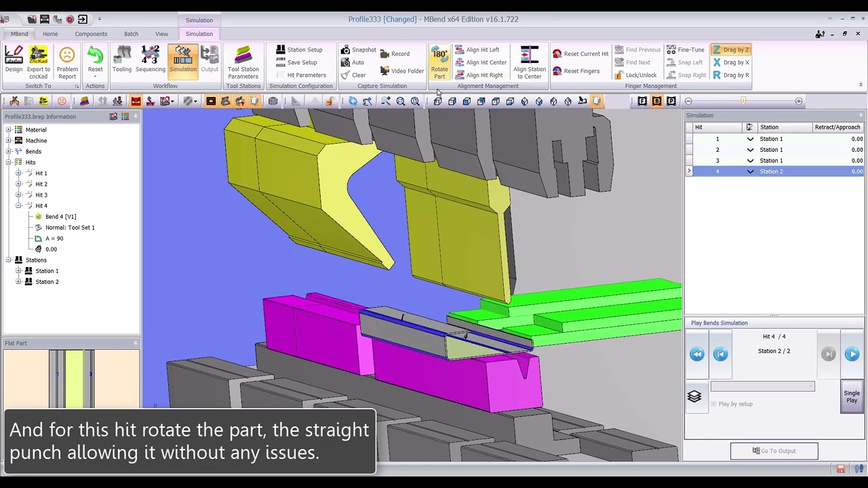Toggle Fine-Tune finger option
868x488 pixels.
tap(686, 49)
